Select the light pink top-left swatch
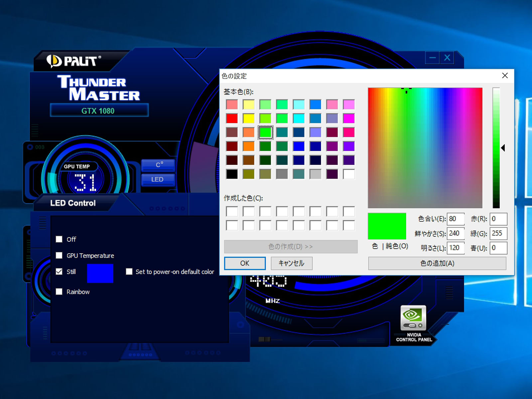The image size is (532, 399). 232,104
